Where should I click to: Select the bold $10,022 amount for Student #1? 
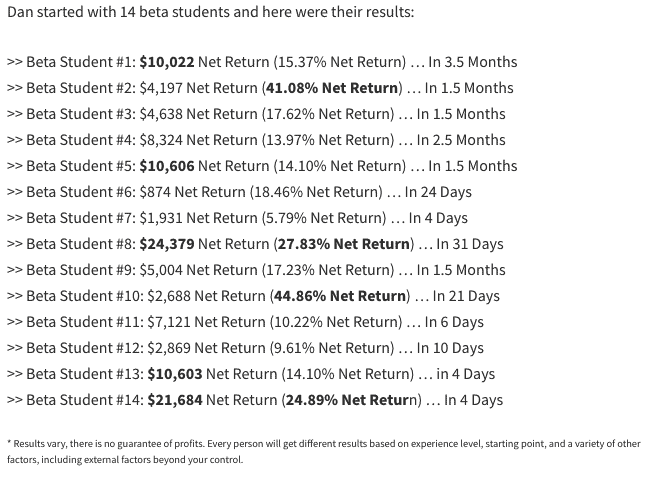click(x=167, y=62)
